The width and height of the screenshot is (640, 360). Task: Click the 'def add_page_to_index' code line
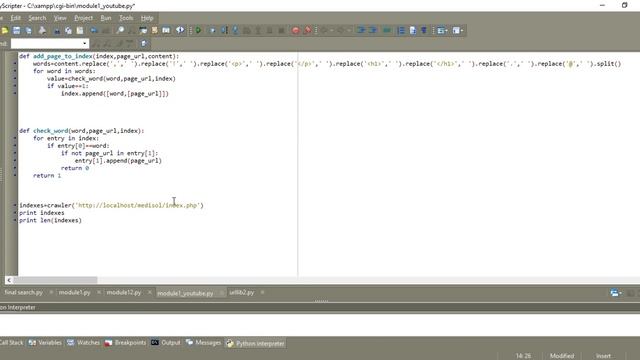(99, 56)
